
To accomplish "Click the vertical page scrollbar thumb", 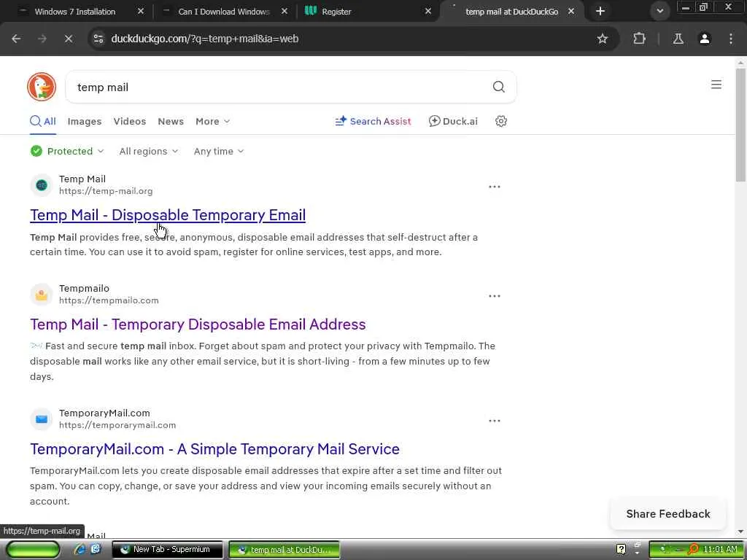I will click(x=741, y=125).
